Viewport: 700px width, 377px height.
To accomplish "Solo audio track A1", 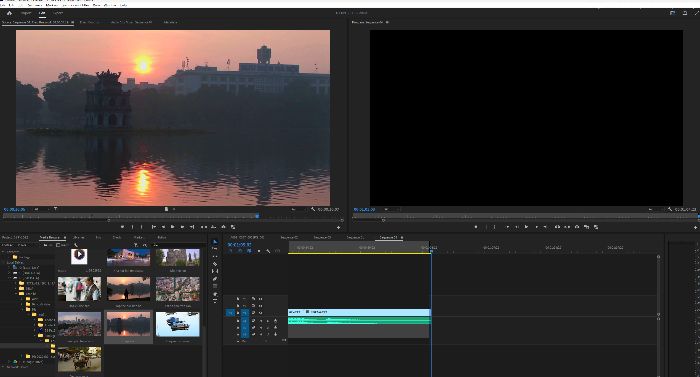I will (x=268, y=321).
